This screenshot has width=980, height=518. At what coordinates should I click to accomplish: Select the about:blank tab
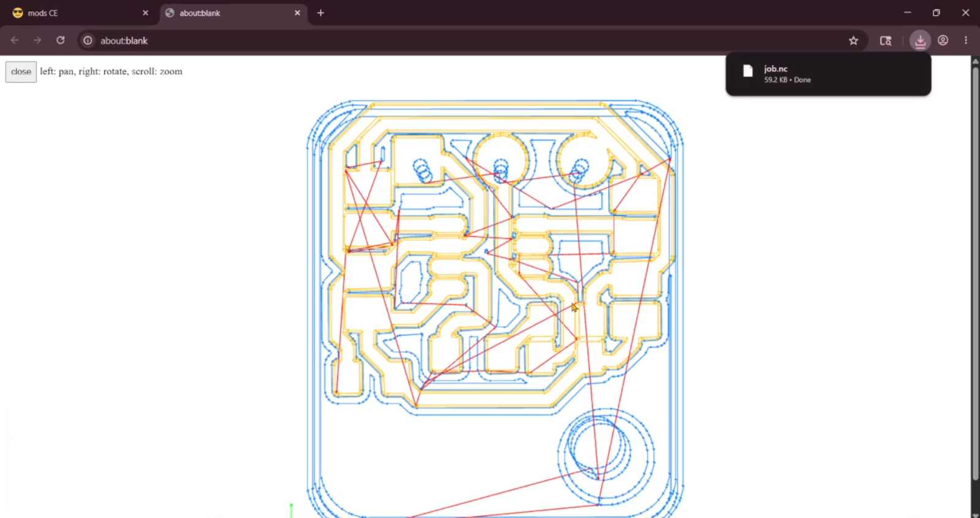pyautogui.click(x=233, y=13)
